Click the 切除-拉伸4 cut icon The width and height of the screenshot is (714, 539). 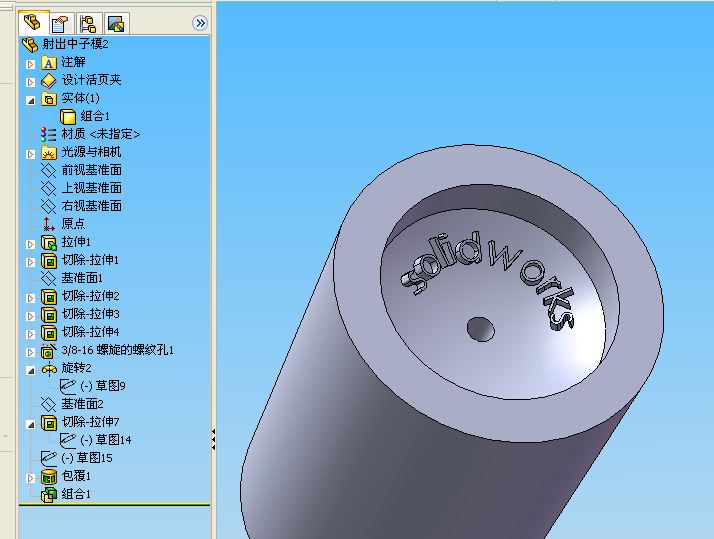tap(49, 332)
